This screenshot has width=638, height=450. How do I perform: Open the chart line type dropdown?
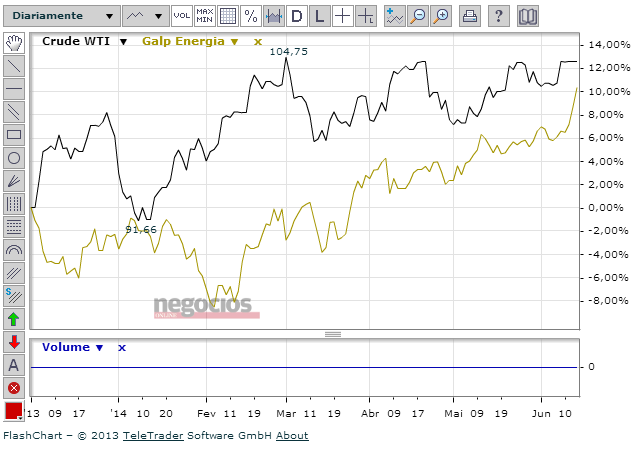[146, 16]
